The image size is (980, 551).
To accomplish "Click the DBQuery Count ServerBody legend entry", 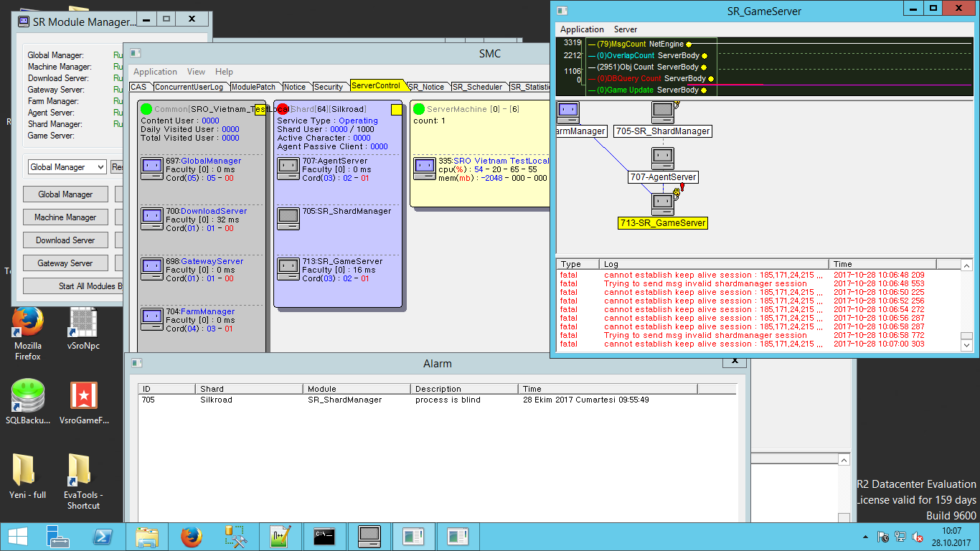I will pos(651,79).
